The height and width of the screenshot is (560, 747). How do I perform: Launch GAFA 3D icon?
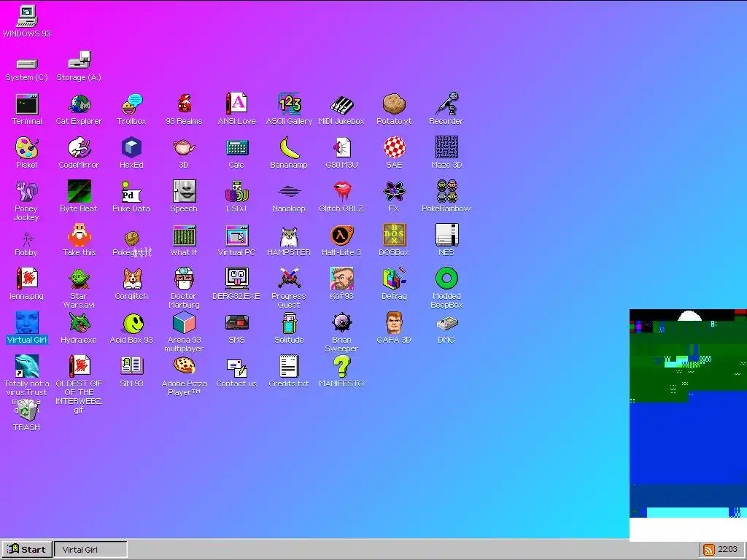[x=394, y=323]
